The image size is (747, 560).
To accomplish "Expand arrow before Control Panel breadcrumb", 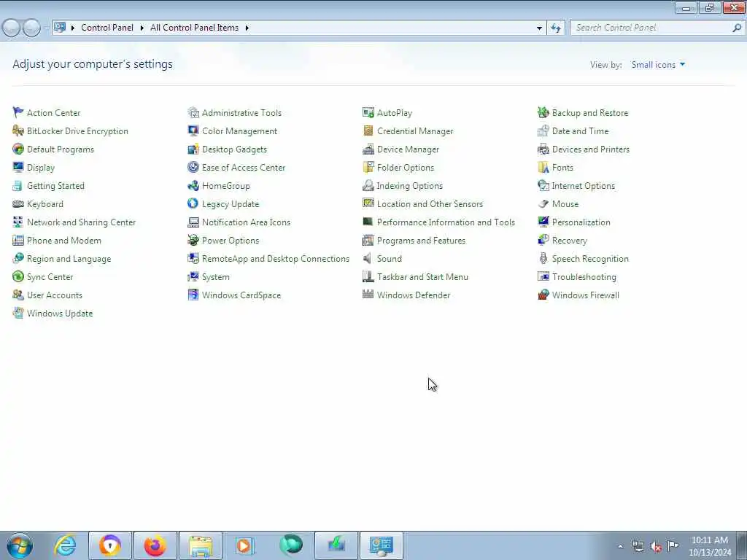I will tap(72, 28).
